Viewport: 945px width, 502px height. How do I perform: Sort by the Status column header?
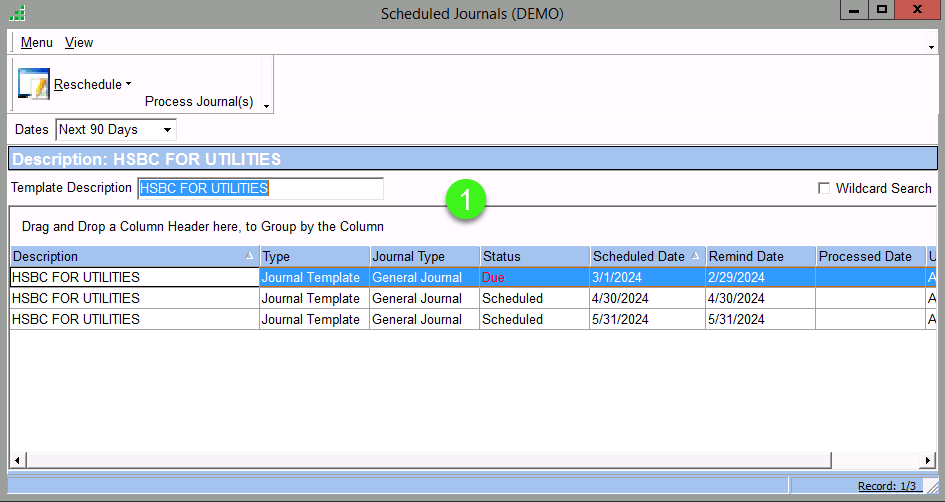533,257
